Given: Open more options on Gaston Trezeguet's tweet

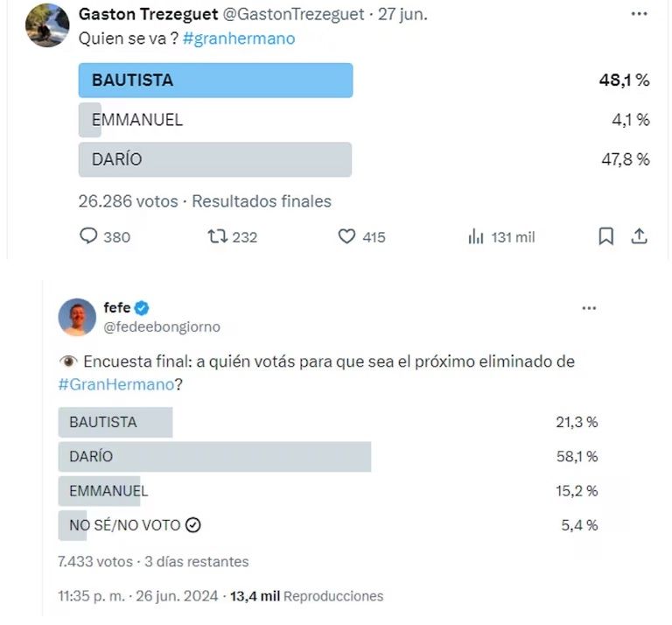Looking at the screenshot, I should coord(640,16).
